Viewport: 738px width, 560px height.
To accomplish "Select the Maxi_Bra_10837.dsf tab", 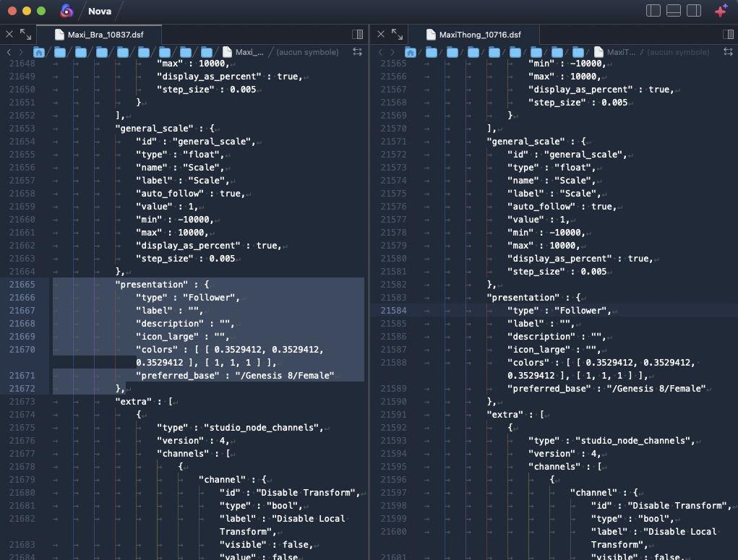I will 99,35.
